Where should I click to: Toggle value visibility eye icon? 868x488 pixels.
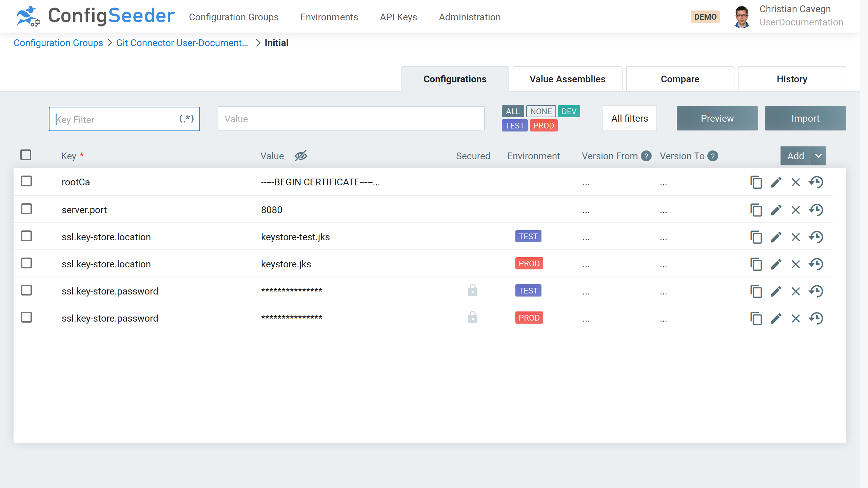[x=300, y=156]
